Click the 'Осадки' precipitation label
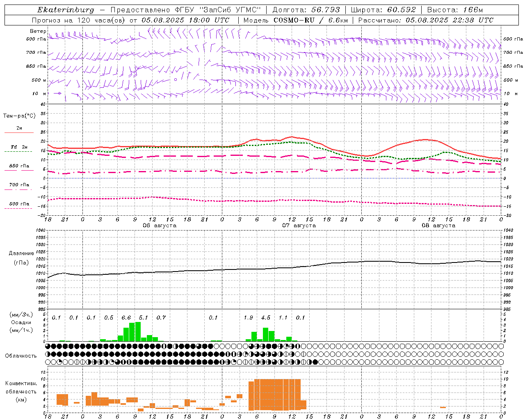The height and width of the screenshot is (420, 525). click(x=21, y=322)
